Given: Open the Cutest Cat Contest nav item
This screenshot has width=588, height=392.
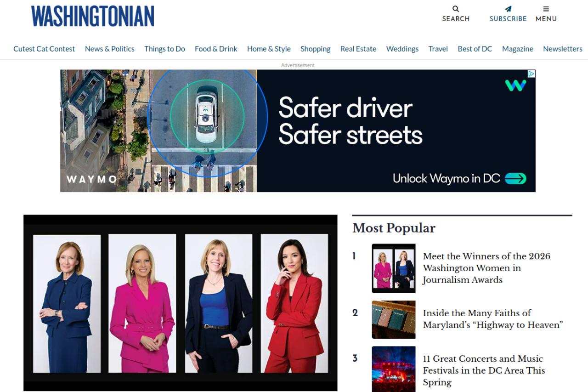Looking at the screenshot, I should pos(44,49).
